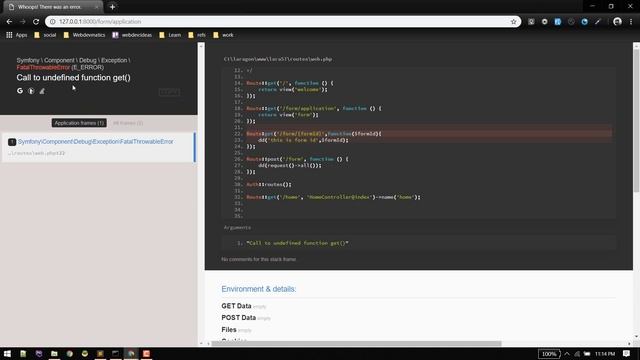Open the 'Webdevmatics' bookmarks folder
This screenshot has height=360, width=640.
pos(84,35)
